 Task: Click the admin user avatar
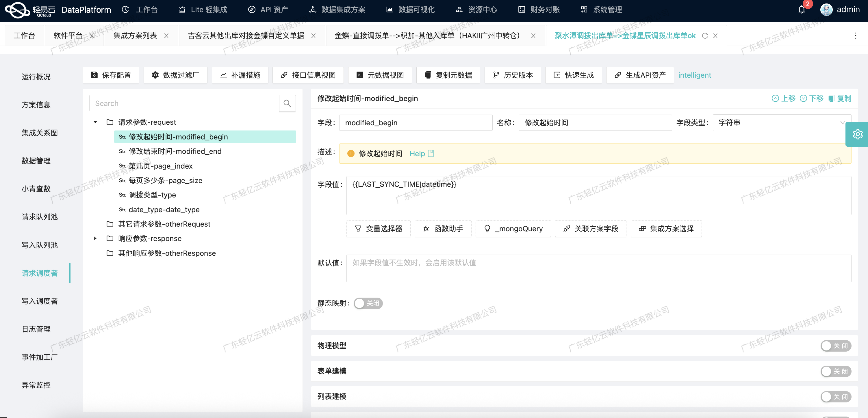[826, 10]
